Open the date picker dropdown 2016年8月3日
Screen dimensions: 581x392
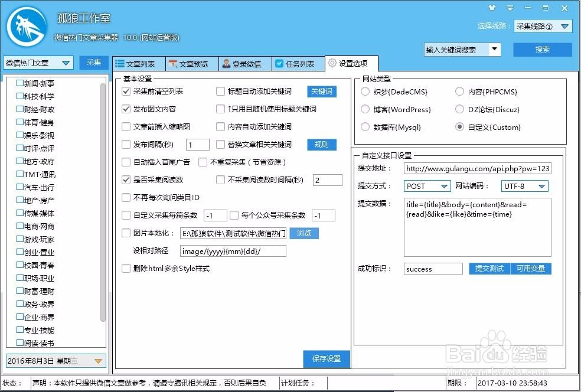(x=56, y=361)
